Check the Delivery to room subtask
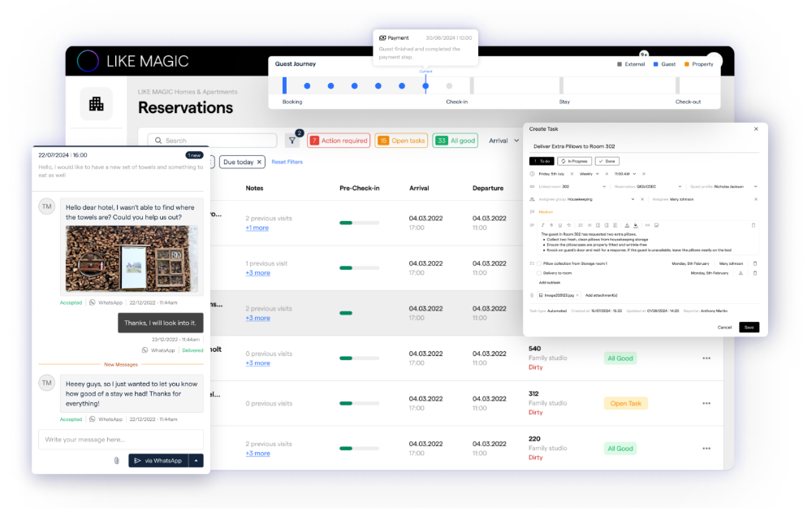The width and height of the screenshot is (812, 508). tap(539, 273)
